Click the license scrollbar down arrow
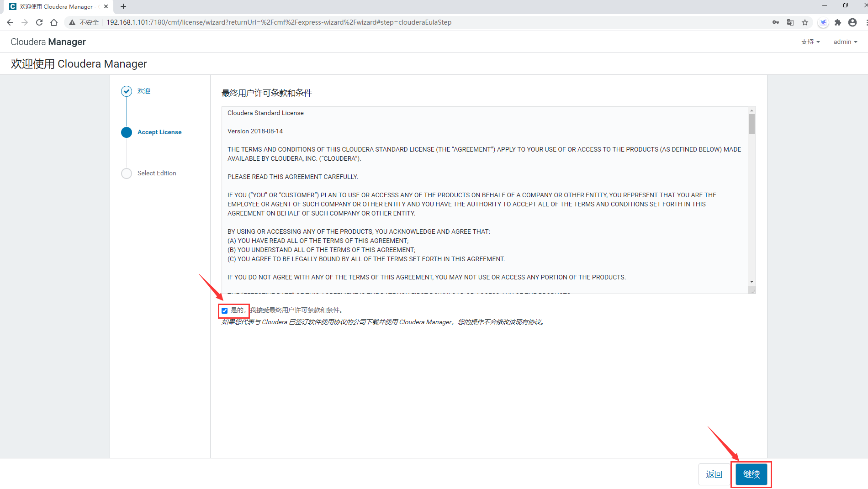Screen dimensions: 868x489 pyautogui.click(x=752, y=282)
